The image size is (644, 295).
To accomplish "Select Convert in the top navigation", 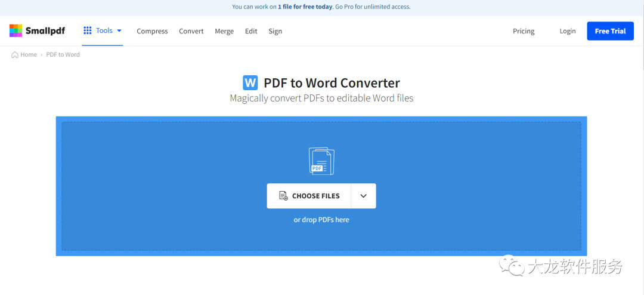I will pos(191,31).
